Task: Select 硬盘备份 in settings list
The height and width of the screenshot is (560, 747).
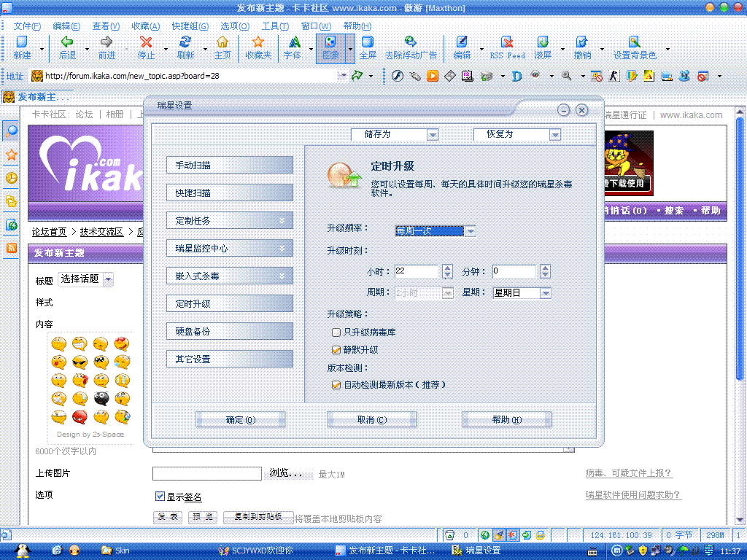Action: pyautogui.click(x=230, y=332)
